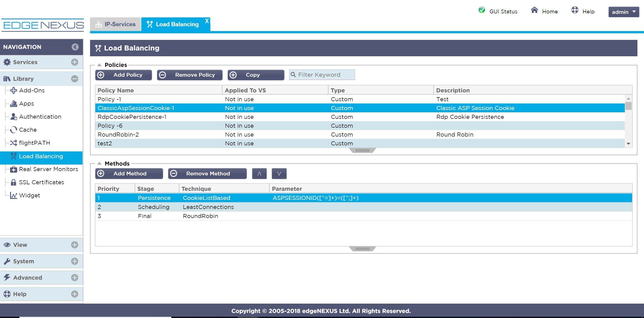644x318 pixels.
Task: Open SSL Certificates in the Library tree
Action: pyautogui.click(x=41, y=182)
